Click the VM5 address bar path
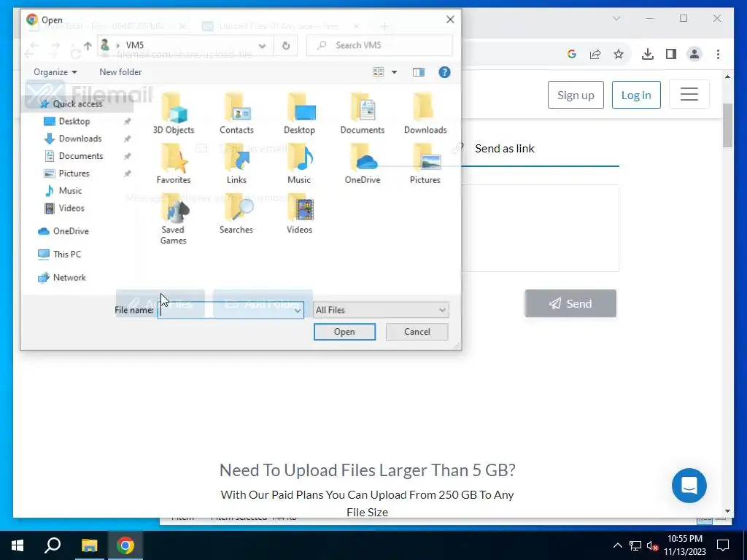 click(135, 46)
